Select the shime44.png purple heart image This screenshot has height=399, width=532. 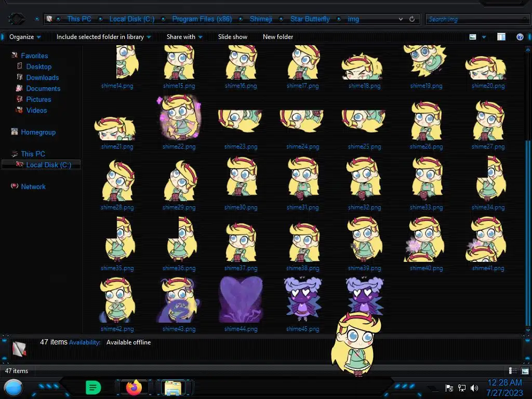[241, 300]
